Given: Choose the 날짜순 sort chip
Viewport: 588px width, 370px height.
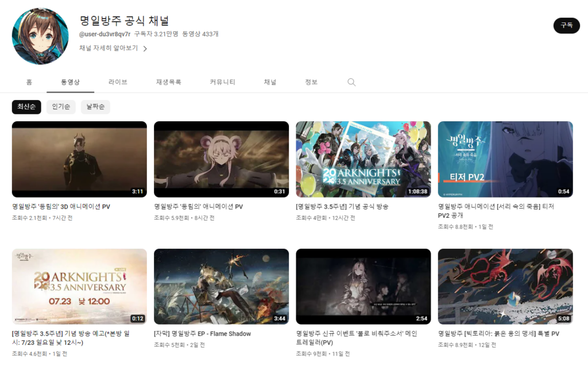Looking at the screenshot, I should point(96,107).
